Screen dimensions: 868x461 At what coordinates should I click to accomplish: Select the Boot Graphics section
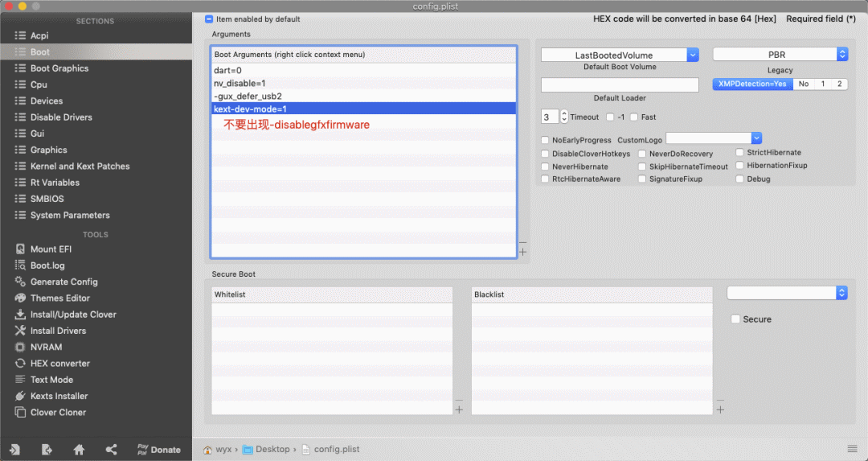[96, 68]
